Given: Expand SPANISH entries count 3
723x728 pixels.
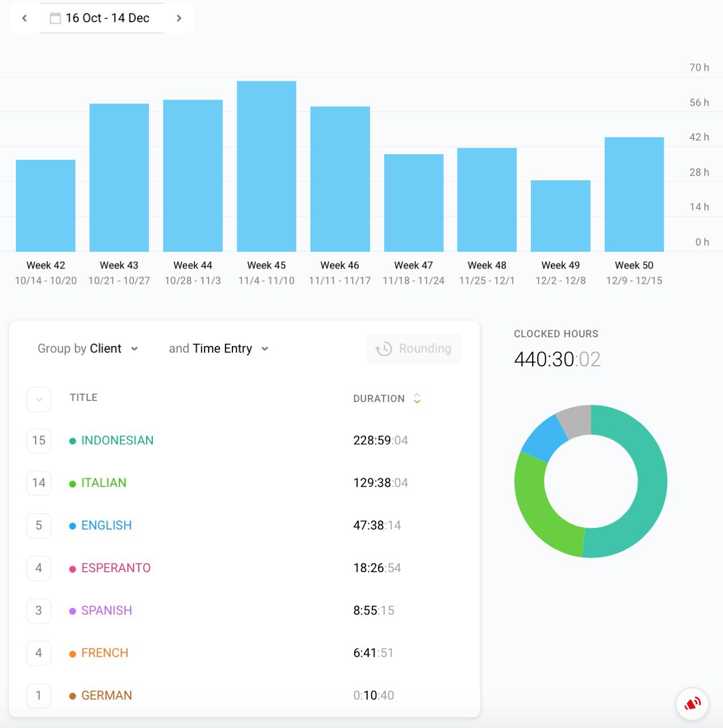Looking at the screenshot, I should [39, 610].
